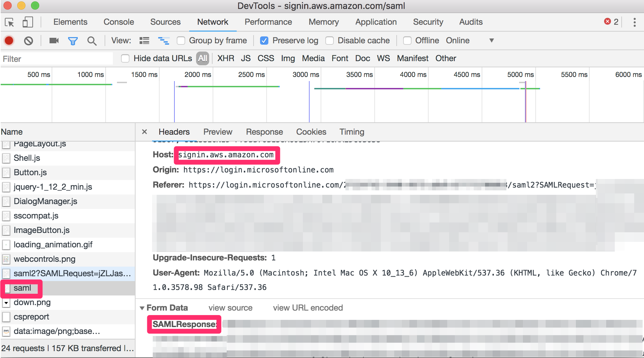Screen dimensions: 644x358
Task: Close the request details pane
Action: click(144, 132)
